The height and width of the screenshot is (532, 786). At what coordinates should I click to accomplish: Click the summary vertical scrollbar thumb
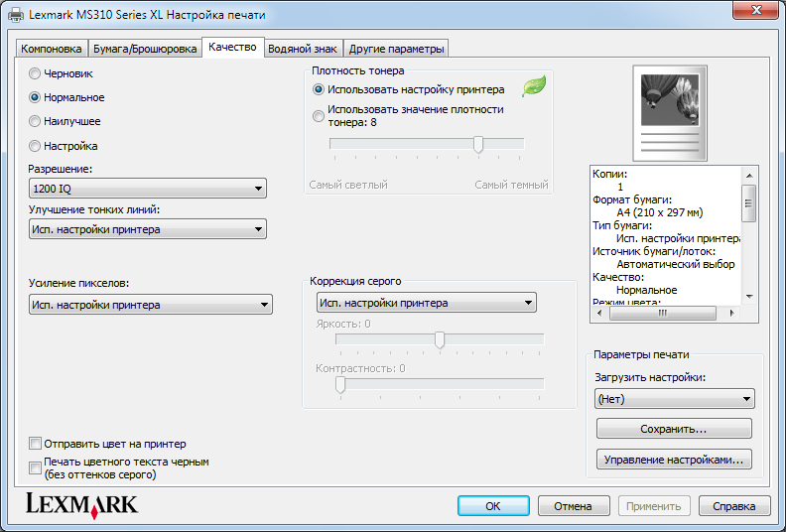pyautogui.click(x=749, y=203)
